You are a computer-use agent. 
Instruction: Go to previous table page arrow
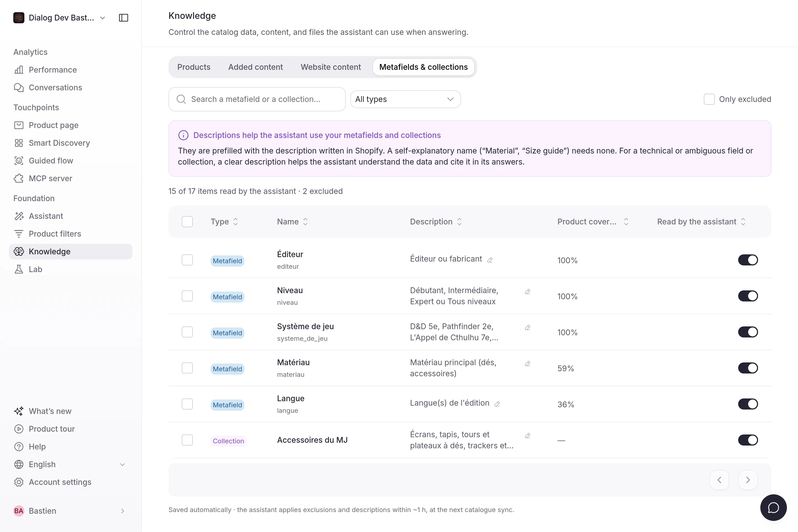tap(719, 480)
